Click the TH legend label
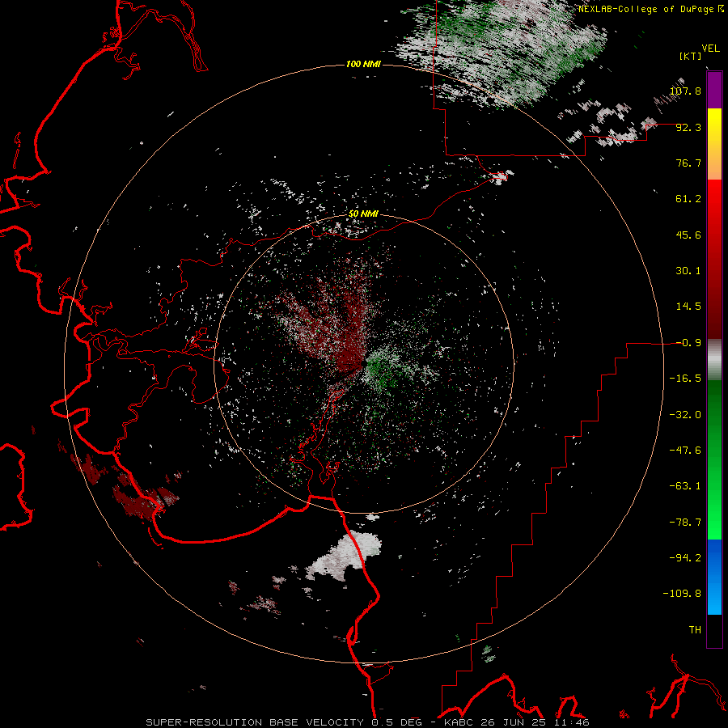The height and width of the screenshot is (728, 728). 695,630
